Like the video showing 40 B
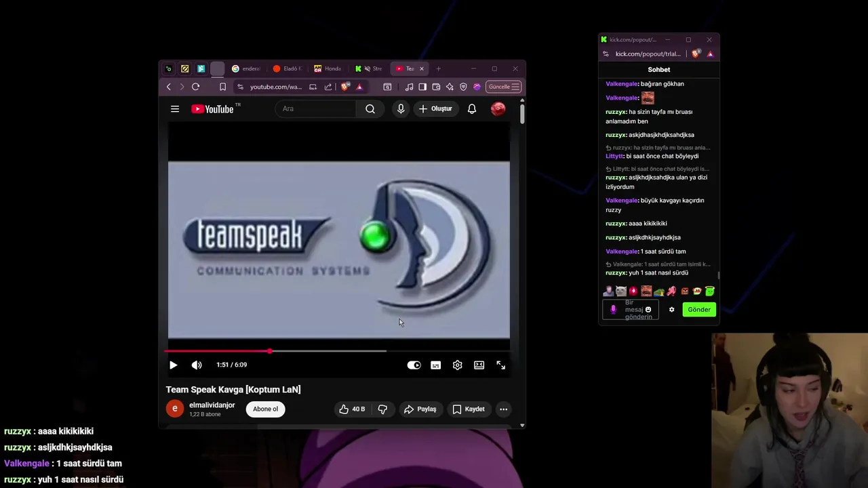 point(353,409)
